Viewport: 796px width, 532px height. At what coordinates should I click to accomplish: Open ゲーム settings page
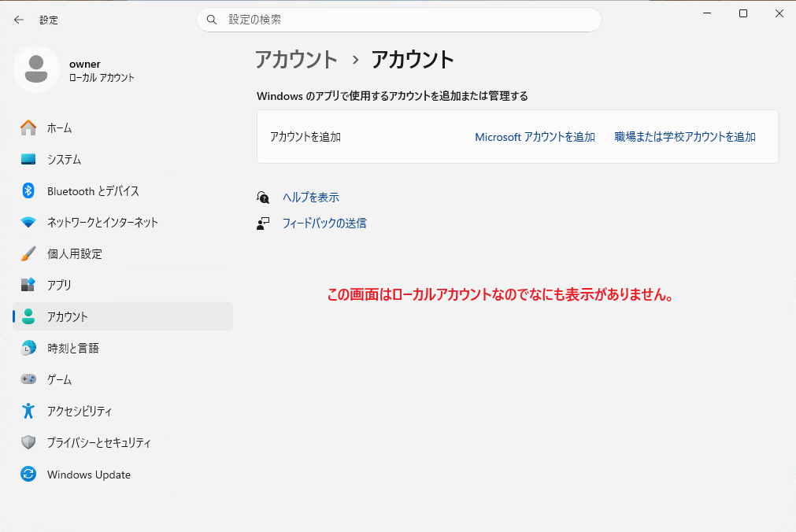pyautogui.click(x=123, y=379)
